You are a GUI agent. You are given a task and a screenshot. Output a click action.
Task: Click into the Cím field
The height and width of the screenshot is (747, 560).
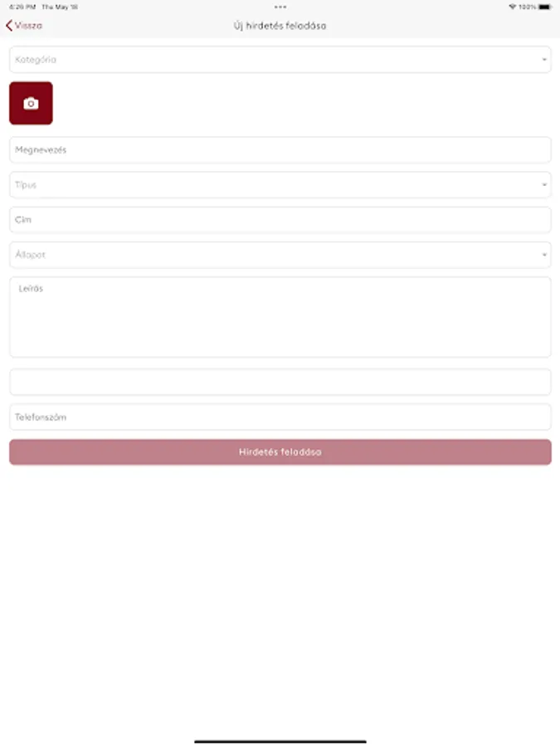click(x=280, y=220)
